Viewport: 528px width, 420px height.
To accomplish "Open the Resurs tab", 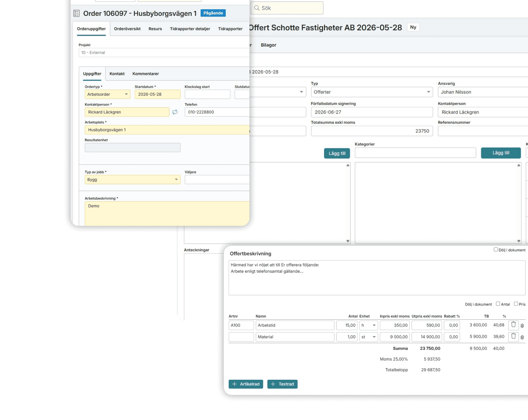I will tap(155, 29).
